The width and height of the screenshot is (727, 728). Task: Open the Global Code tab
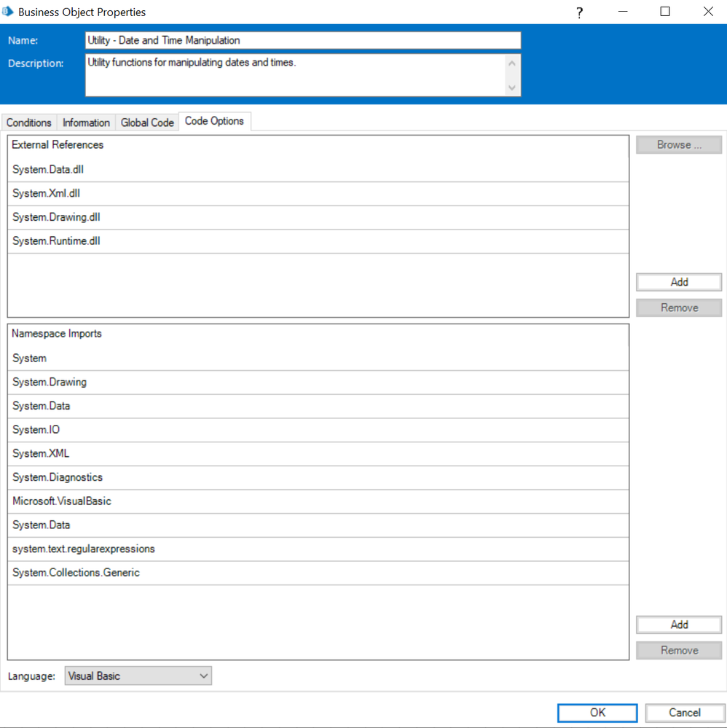point(147,122)
